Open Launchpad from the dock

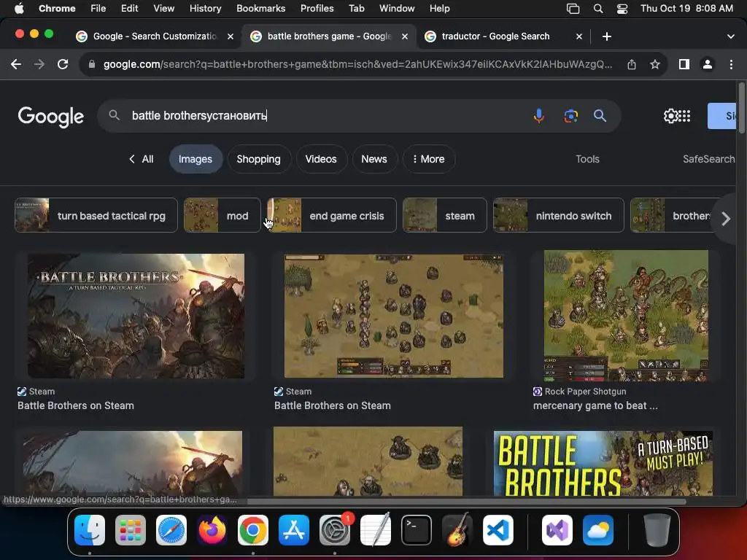point(131,530)
